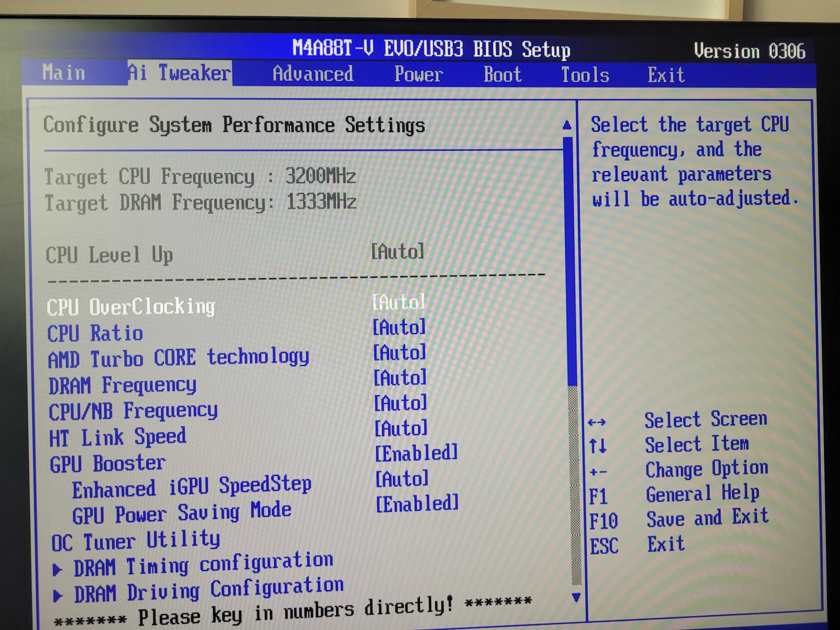Select the CPU Level Up setting
This screenshot has height=630, width=840.
[109, 255]
